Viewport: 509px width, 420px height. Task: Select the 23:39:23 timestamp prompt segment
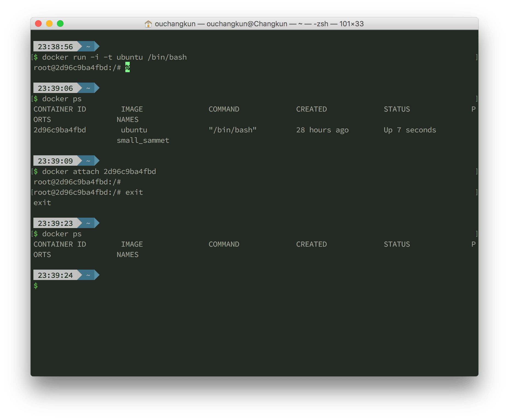[x=55, y=223]
